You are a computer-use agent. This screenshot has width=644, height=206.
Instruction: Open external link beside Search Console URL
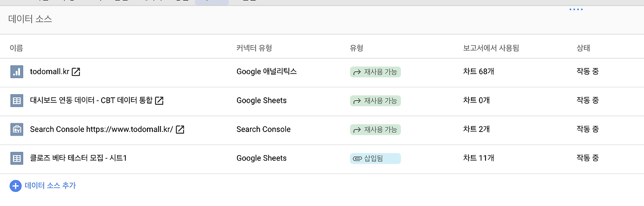pyautogui.click(x=180, y=129)
